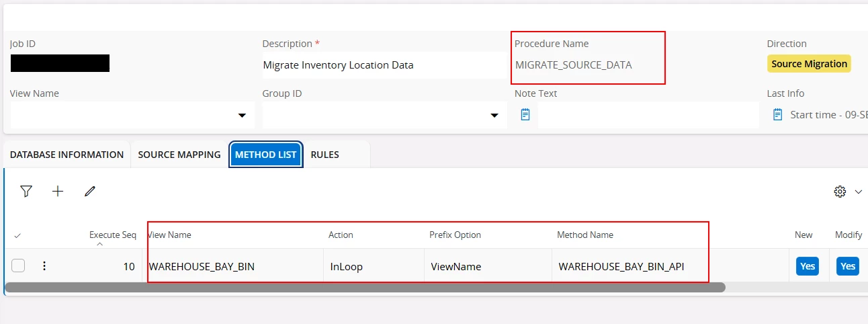Image resolution: width=868 pixels, height=324 pixels.
Task: Click the Source Migration direction badge
Action: (809, 64)
